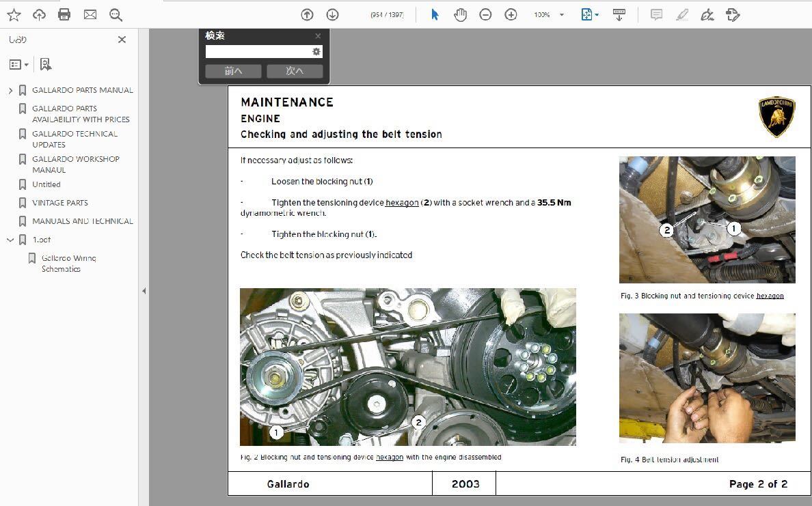Open the Untitled bookmark

coord(46,184)
